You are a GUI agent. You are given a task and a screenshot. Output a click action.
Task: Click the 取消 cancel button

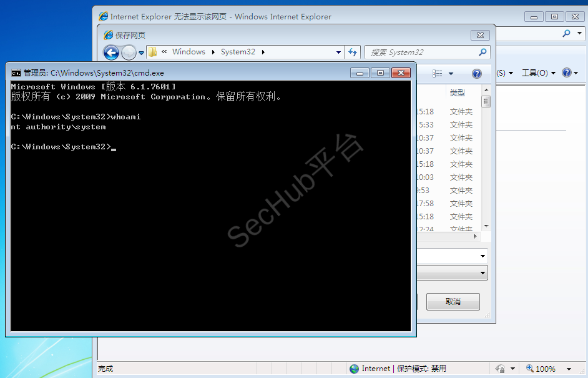click(453, 302)
